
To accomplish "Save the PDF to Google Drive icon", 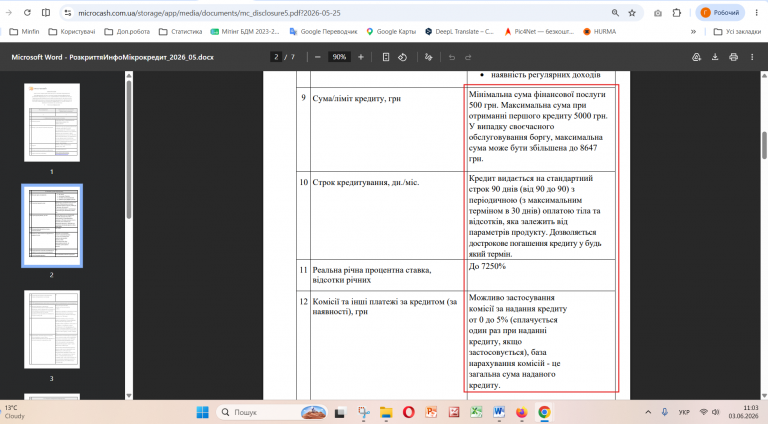I will point(696,57).
